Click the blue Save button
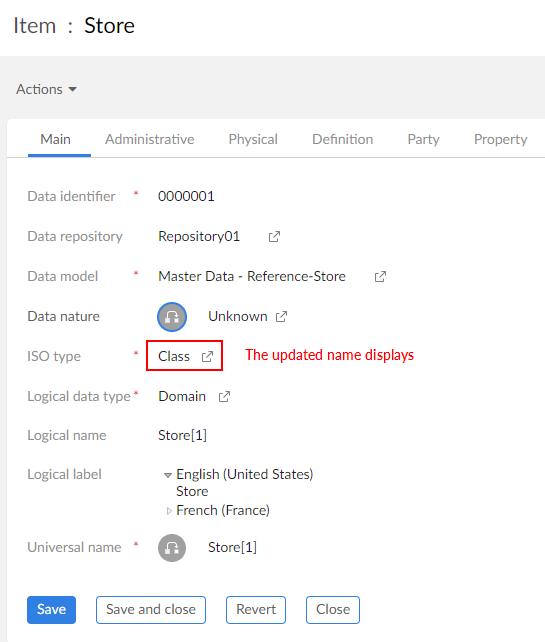 pos(52,610)
